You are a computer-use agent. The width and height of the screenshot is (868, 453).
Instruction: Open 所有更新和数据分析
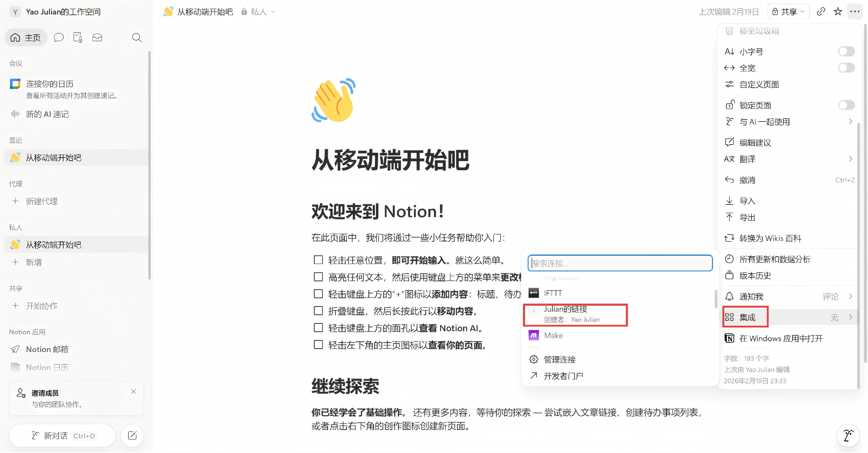(788, 259)
